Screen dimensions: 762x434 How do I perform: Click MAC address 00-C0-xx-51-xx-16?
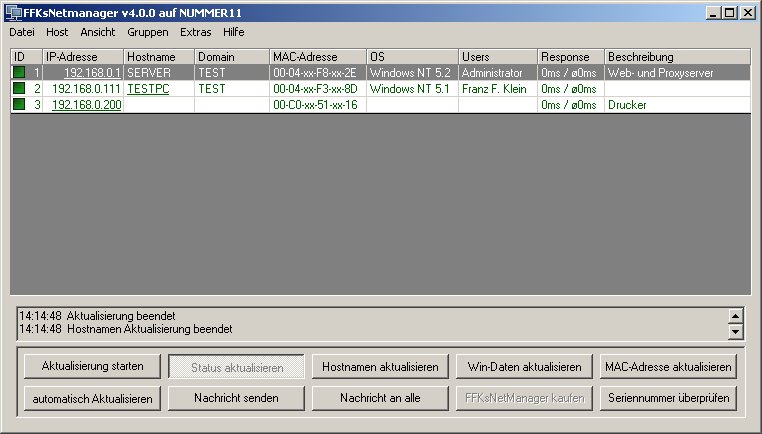point(315,105)
